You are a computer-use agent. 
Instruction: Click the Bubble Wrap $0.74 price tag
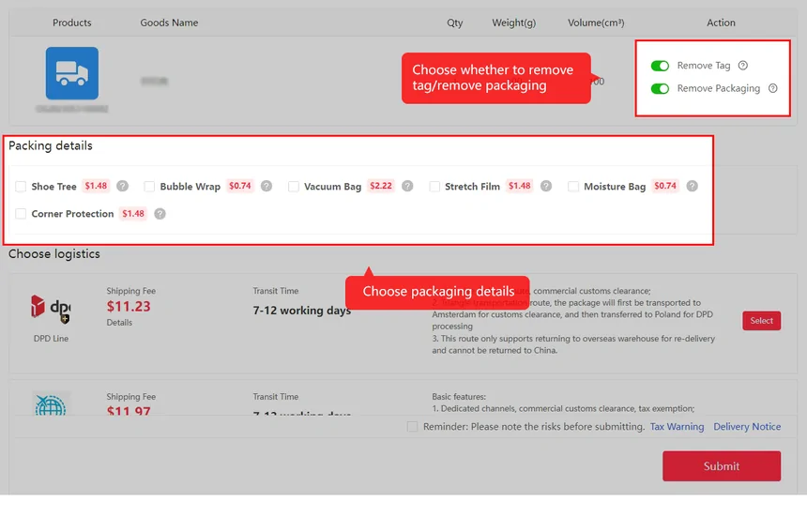(240, 186)
